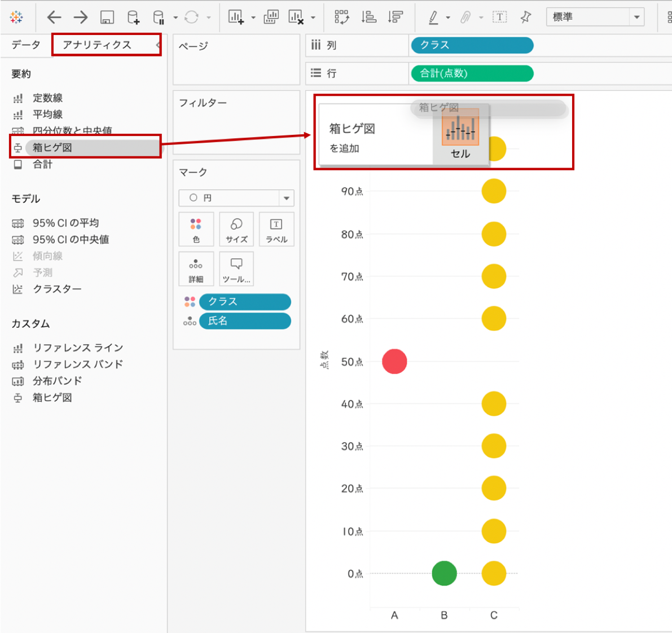This screenshot has height=633, width=672.
Task: Select 箱ヒゲ図 under カスタム
Action: point(52,397)
